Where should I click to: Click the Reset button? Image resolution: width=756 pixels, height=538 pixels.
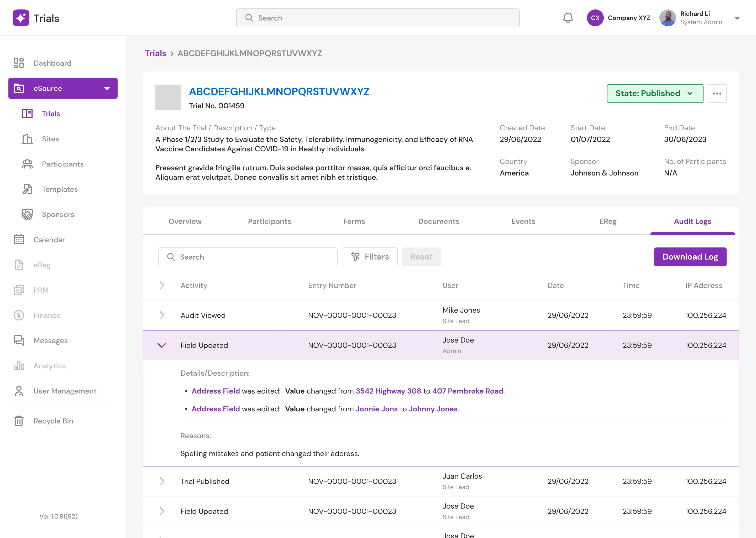coord(421,257)
